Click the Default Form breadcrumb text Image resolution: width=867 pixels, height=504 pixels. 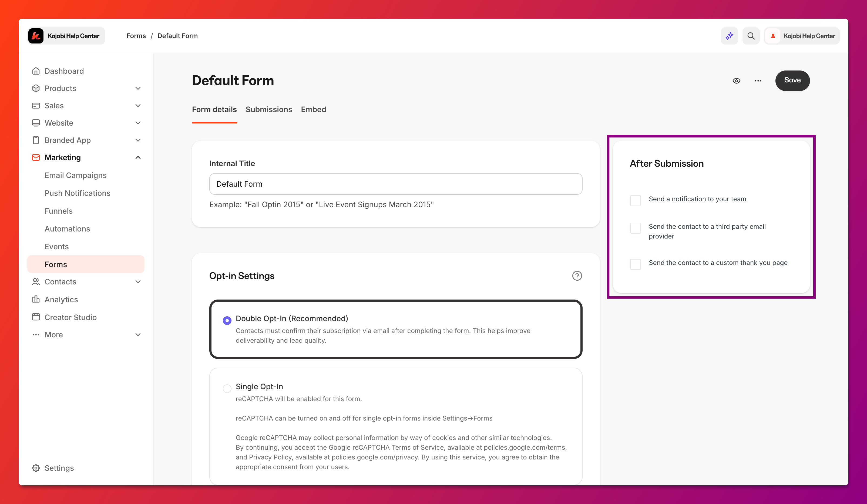tap(177, 36)
